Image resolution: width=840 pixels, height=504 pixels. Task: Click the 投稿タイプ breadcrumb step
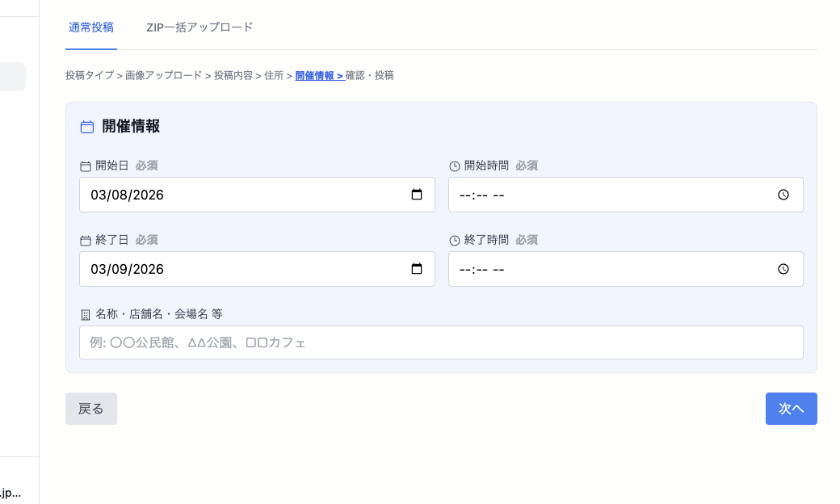tap(90, 76)
